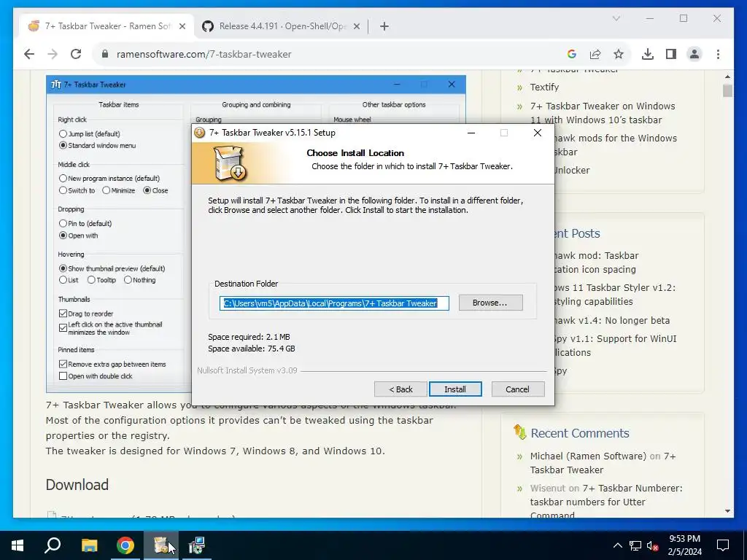Close the 7+ Taskbar Tweaker browser tab
Image resolution: width=747 pixels, height=560 pixels.
[182, 26]
